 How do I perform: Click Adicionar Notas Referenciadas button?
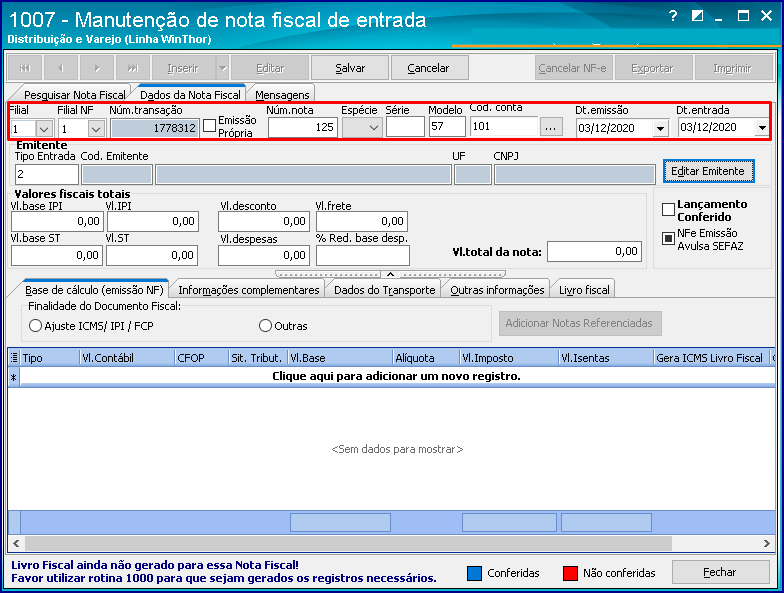tap(580, 324)
